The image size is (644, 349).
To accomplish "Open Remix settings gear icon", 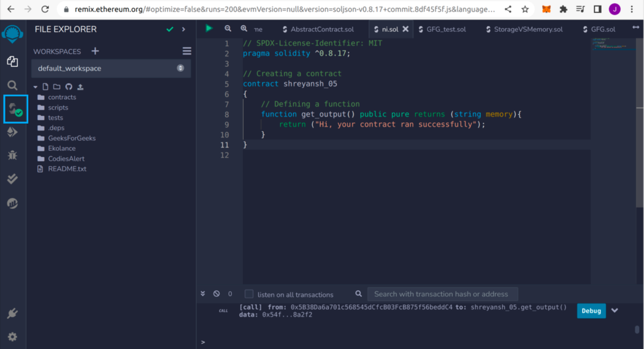I will 12,337.
